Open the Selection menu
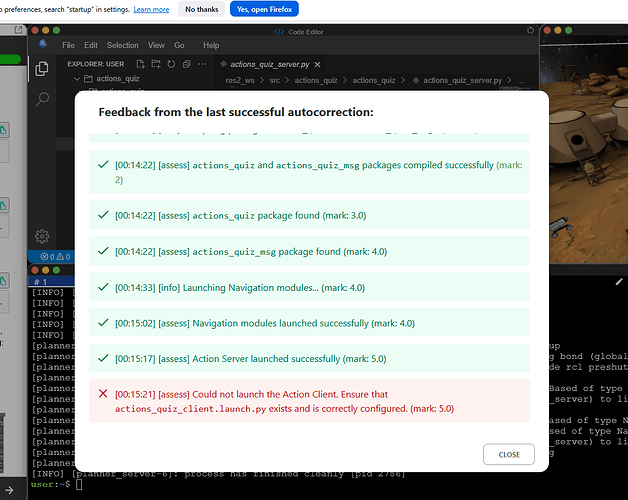Screen dimensions: 628x500 click(123, 45)
